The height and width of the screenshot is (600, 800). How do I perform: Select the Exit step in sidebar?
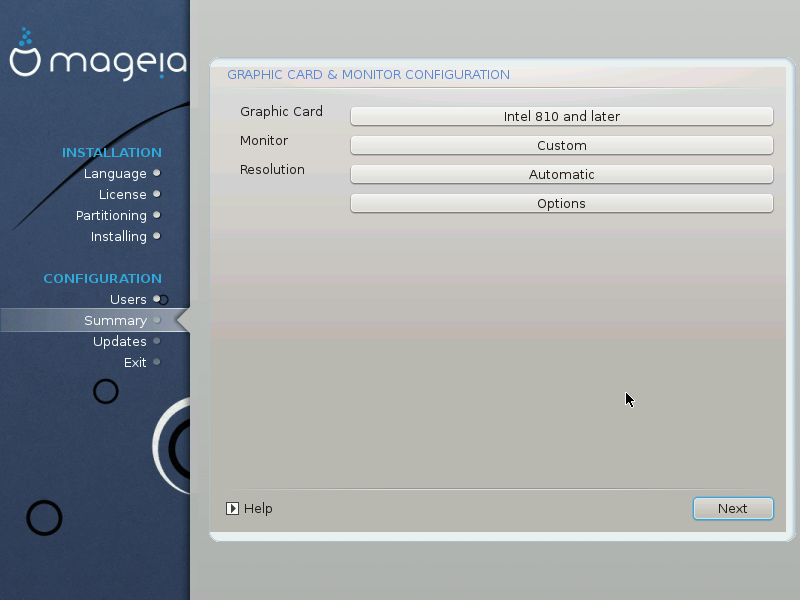tap(135, 362)
